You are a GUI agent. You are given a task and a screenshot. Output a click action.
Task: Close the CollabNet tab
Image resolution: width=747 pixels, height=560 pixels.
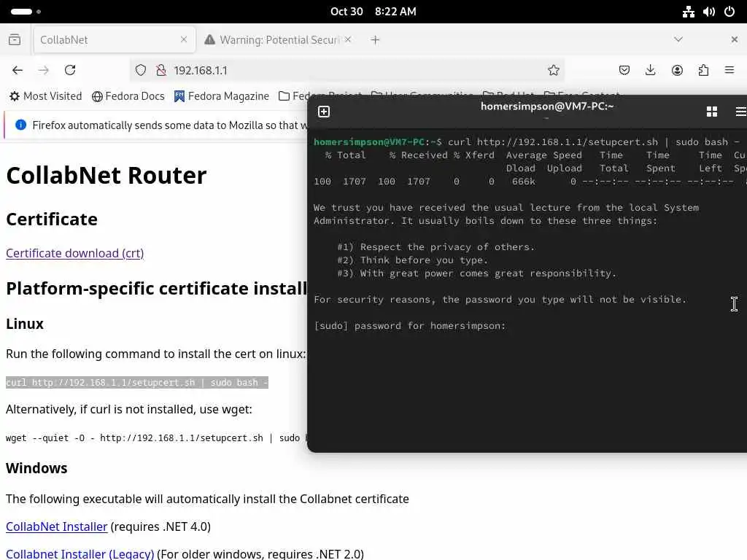point(184,39)
